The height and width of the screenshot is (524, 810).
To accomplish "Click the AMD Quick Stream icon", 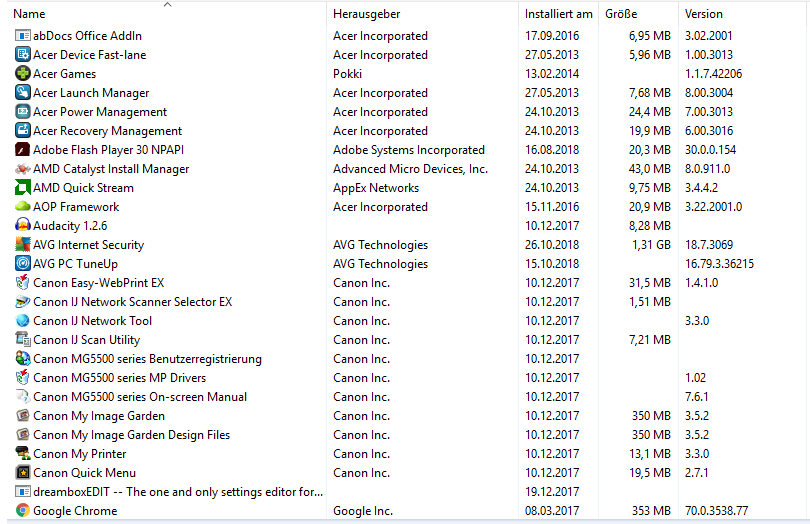I will pyautogui.click(x=23, y=188).
